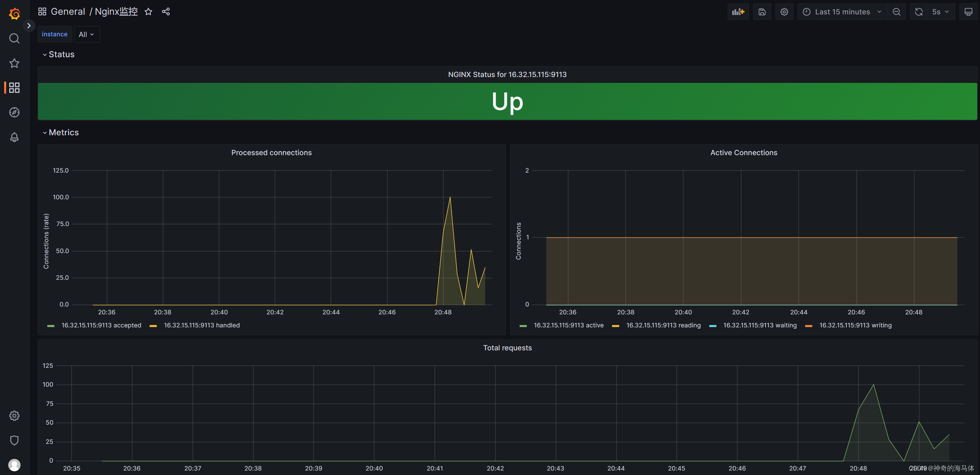Cycle view mode with monitor icon
The height and width of the screenshot is (475, 980).
tap(968, 12)
